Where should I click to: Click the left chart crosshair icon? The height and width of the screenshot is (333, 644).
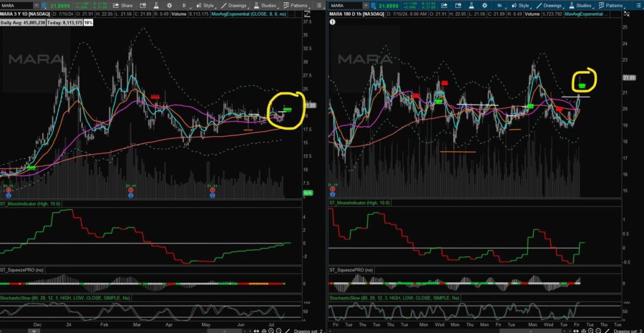[x=264, y=330]
